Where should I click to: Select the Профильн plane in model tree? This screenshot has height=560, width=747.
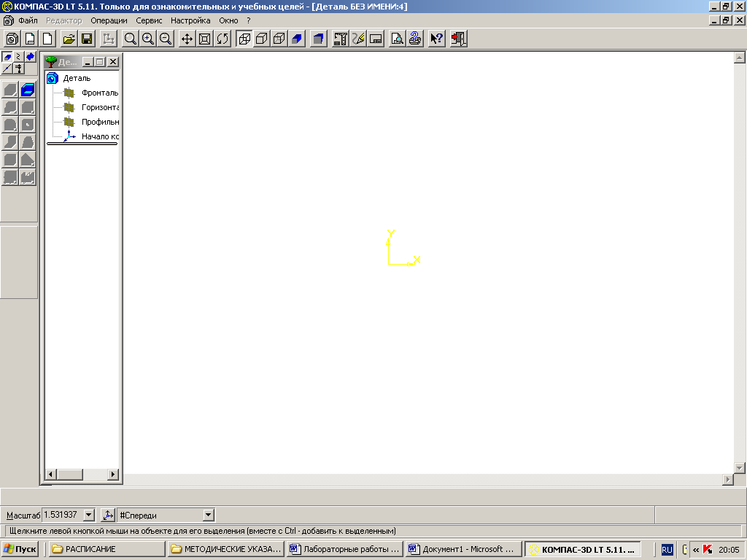click(x=100, y=122)
